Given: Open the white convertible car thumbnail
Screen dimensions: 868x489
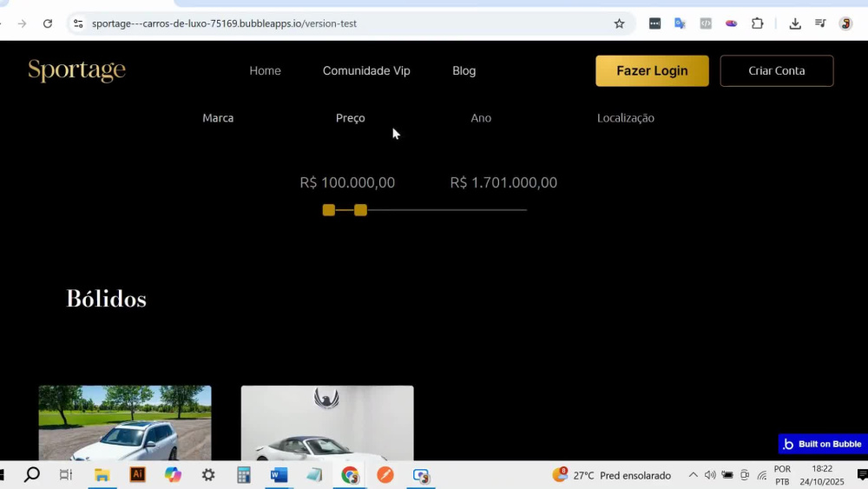Looking at the screenshot, I should coord(327,422).
